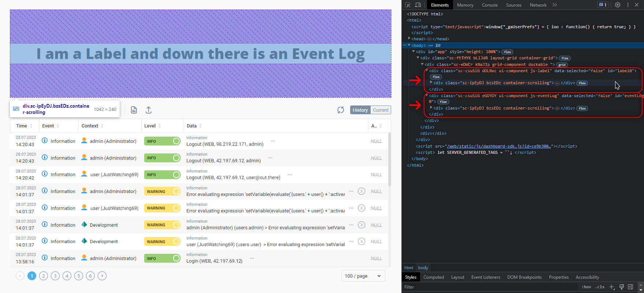Click the report file icon in event log toolbar

click(134, 110)
